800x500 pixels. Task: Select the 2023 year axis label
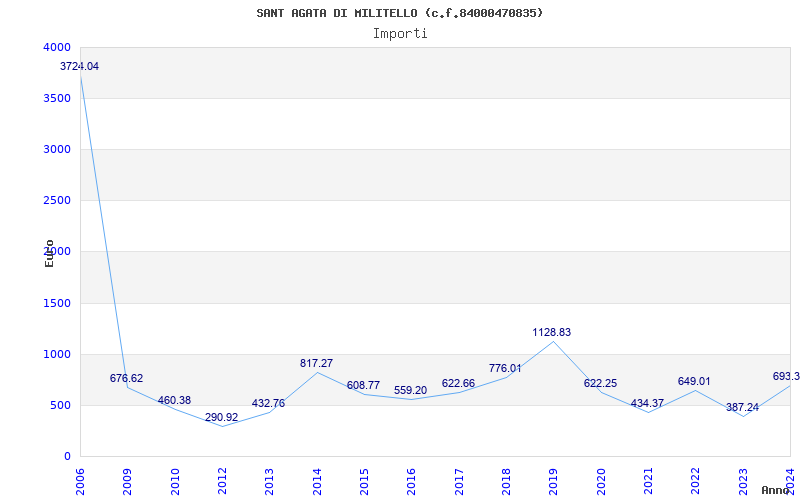pos(742,482)
